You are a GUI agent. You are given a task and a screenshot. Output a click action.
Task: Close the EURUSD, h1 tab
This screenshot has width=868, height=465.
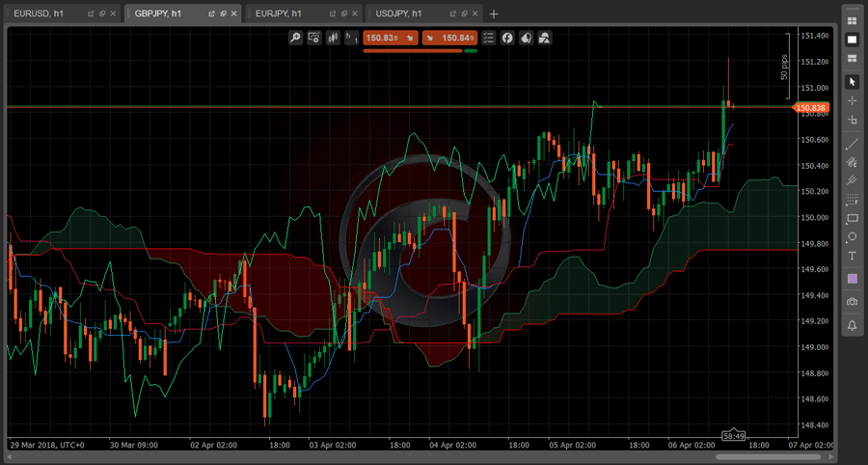click(114, 14)
